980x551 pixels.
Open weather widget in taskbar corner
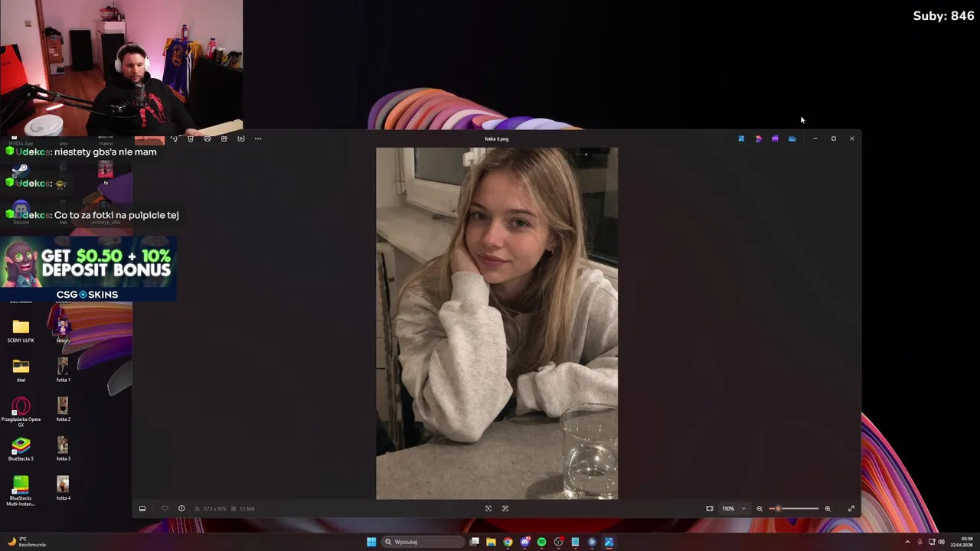[26, 542]
